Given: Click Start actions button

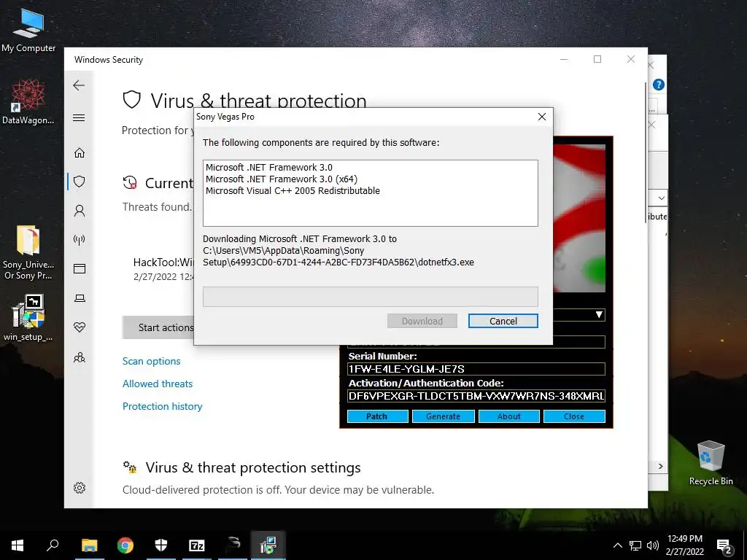Looking at the screenshot, I should point(158,327).
